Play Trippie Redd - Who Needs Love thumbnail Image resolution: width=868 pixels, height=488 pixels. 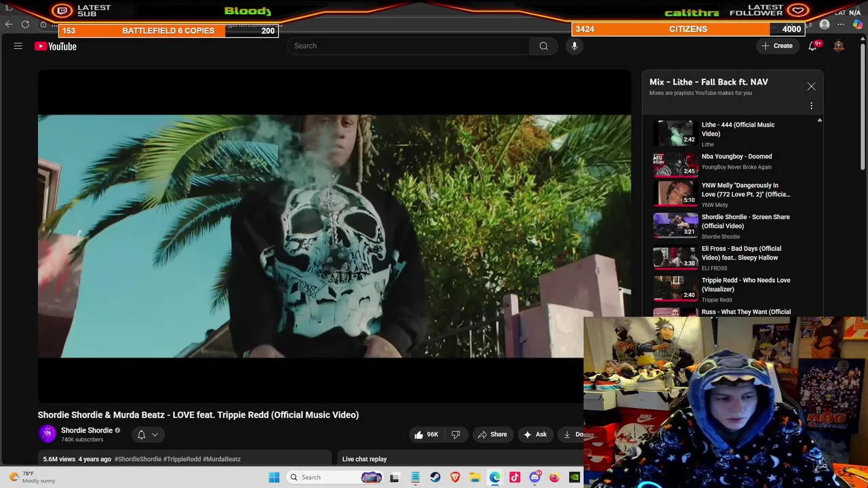tap(675, 289)
